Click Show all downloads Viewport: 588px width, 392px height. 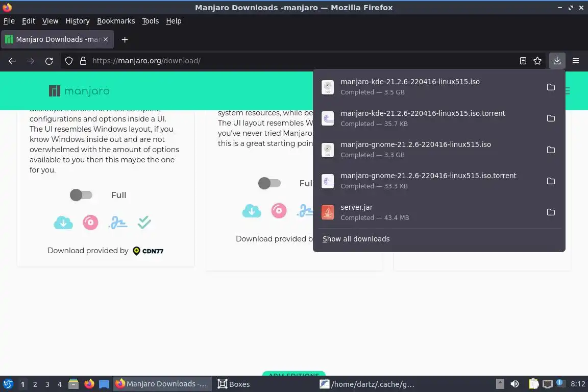tap(356, 239)
